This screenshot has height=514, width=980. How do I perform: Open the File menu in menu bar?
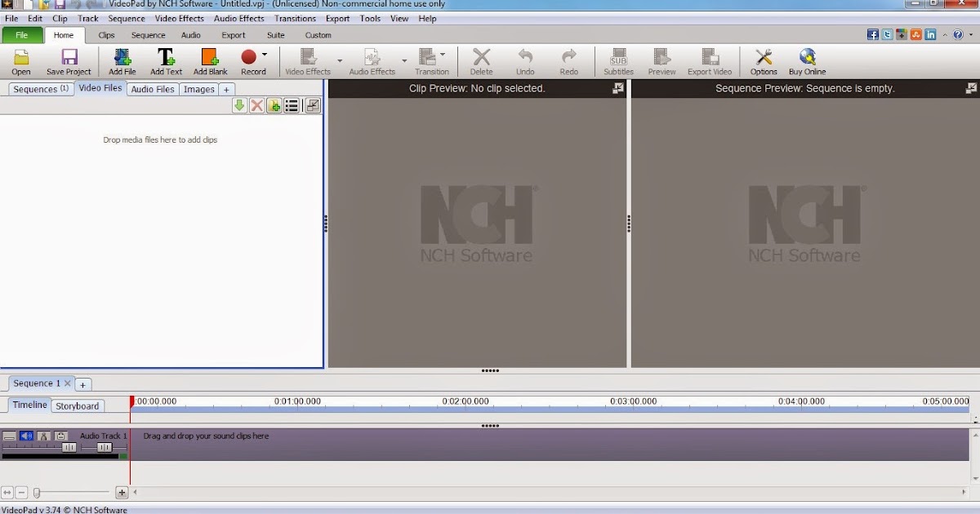11,18
